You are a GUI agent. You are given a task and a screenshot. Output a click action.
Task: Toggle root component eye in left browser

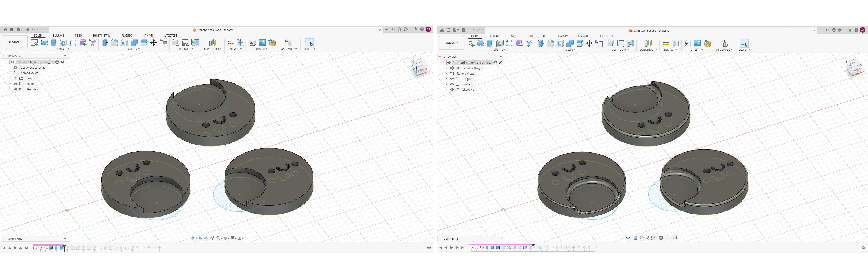(x=13, y=62)
